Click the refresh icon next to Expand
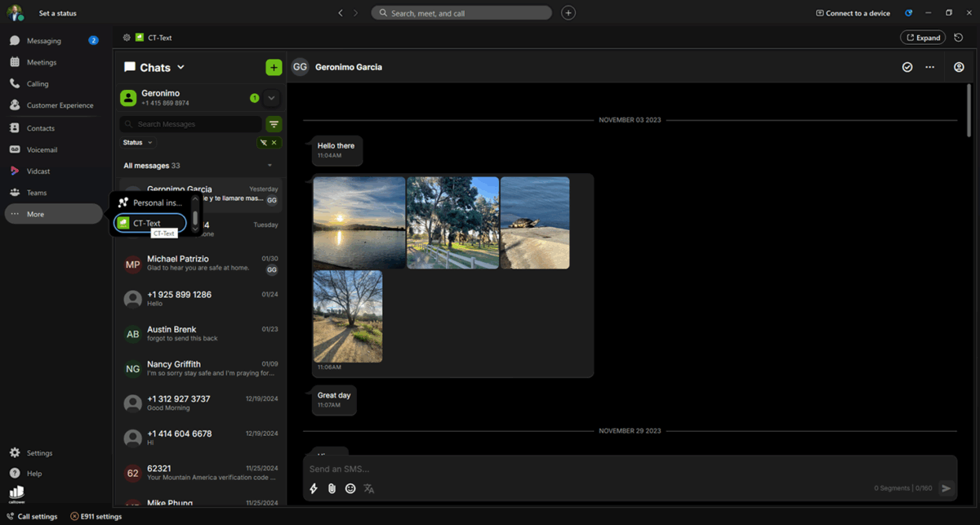 coord(959,38)
